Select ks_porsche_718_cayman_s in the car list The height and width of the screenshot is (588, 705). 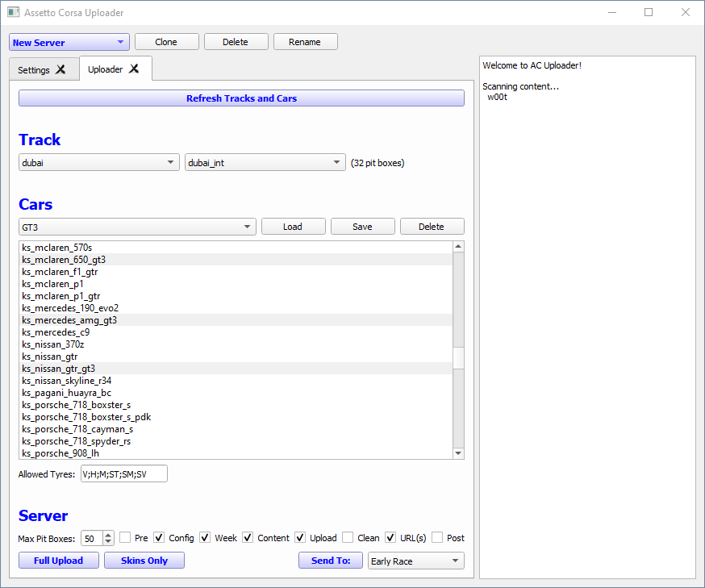[236, 429]
